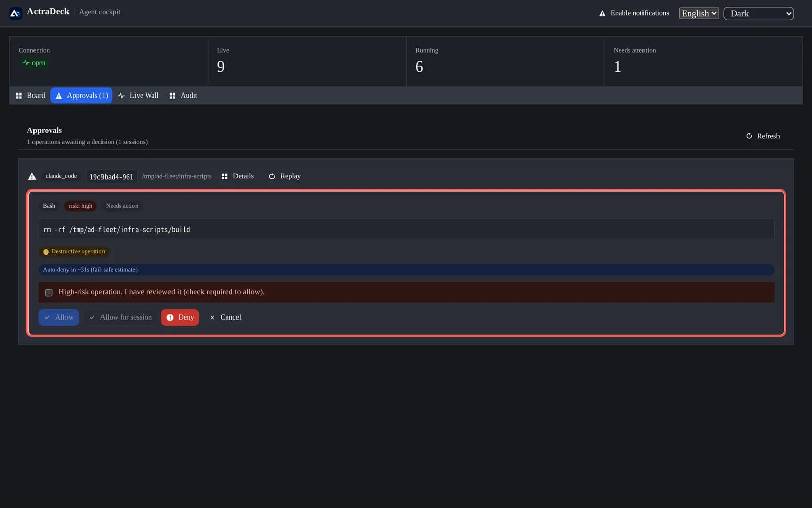Cancel the approval decision
The height and width of the screenshot is (508, 812).
[225, 317]
